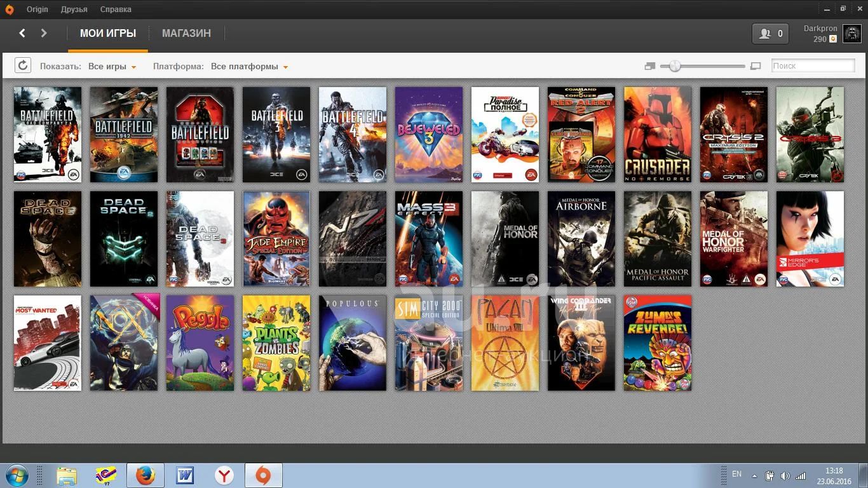Select the Wing Commander III cover
Viewport: 868px width, 488px height.
pos(581,343)
